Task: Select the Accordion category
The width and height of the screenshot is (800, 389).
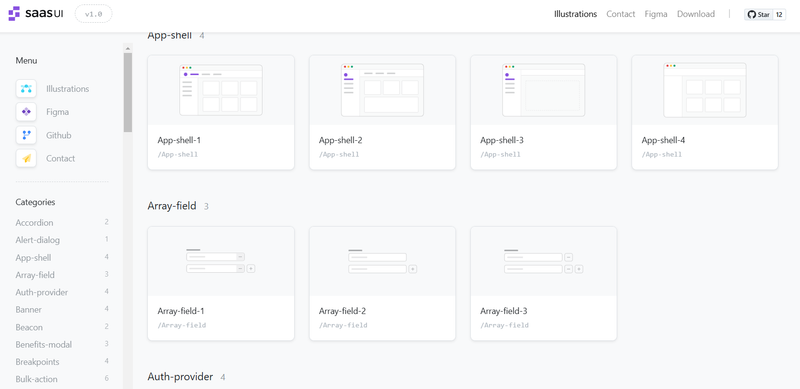Action: (x=34, y=223)
